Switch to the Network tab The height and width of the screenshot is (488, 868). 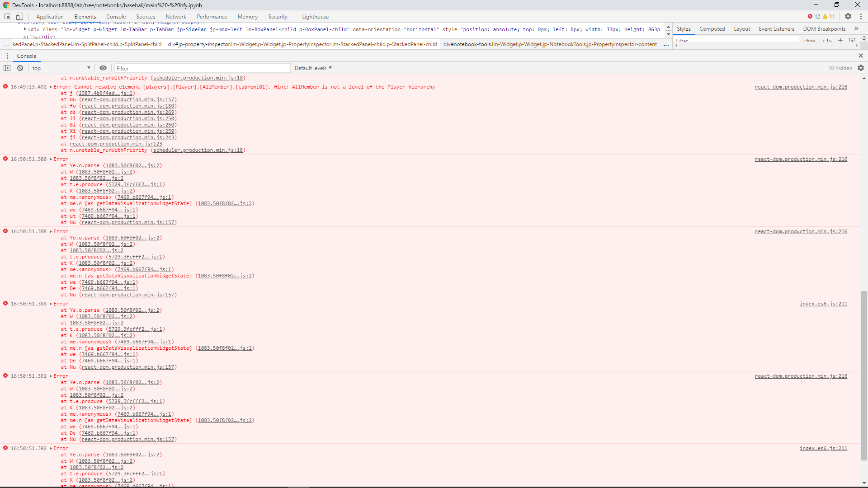[176, 17]
